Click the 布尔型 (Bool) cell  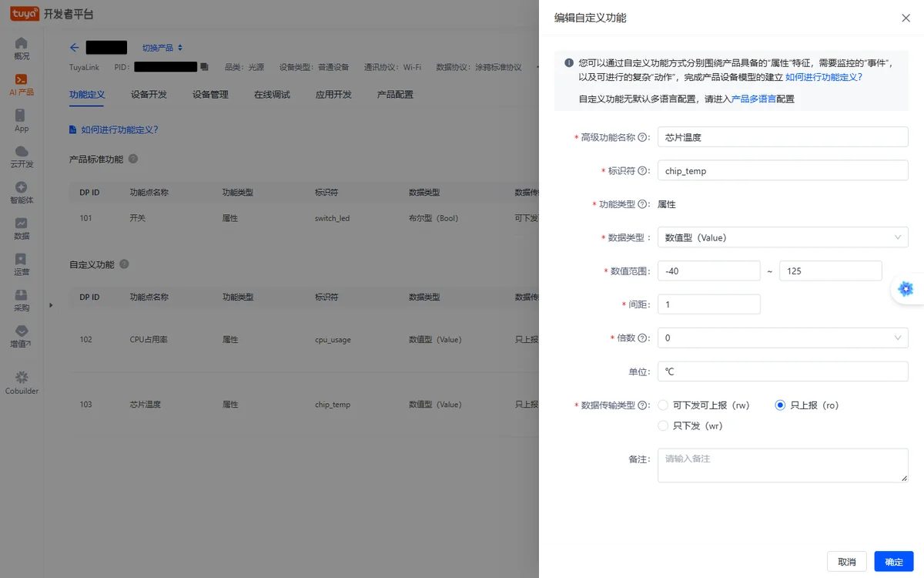[x=434, y=218]
